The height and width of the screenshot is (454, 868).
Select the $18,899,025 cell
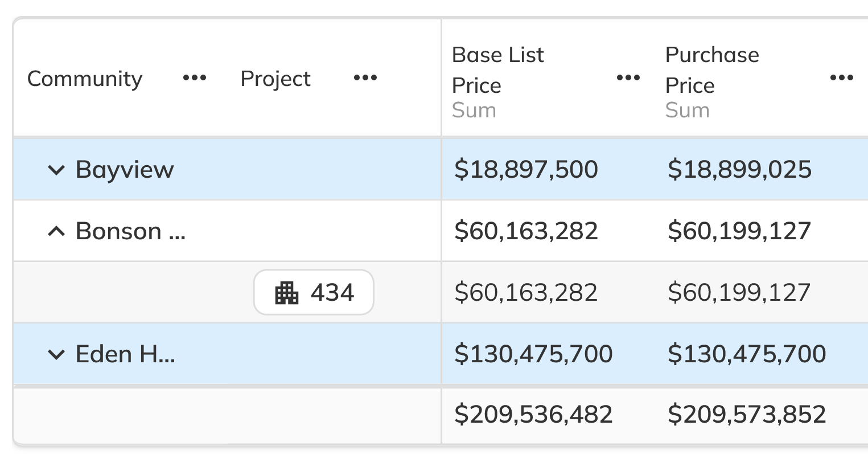[x=740, y=170]
